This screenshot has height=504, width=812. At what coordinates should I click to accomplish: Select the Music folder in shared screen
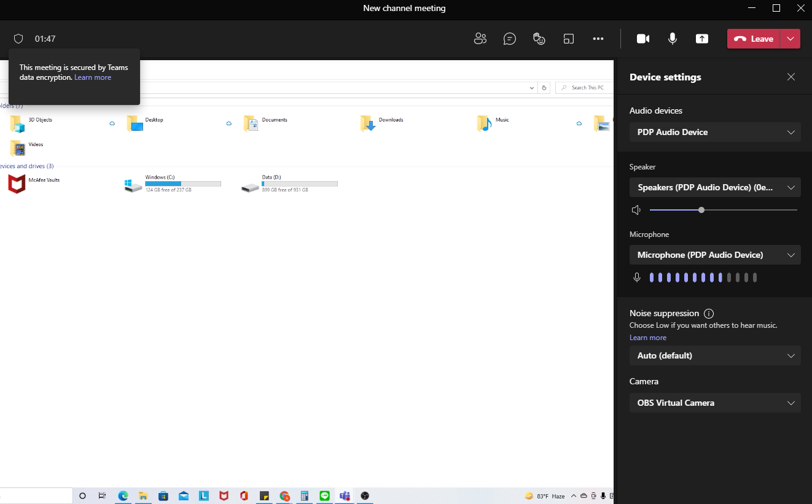[x=493, y=123]
